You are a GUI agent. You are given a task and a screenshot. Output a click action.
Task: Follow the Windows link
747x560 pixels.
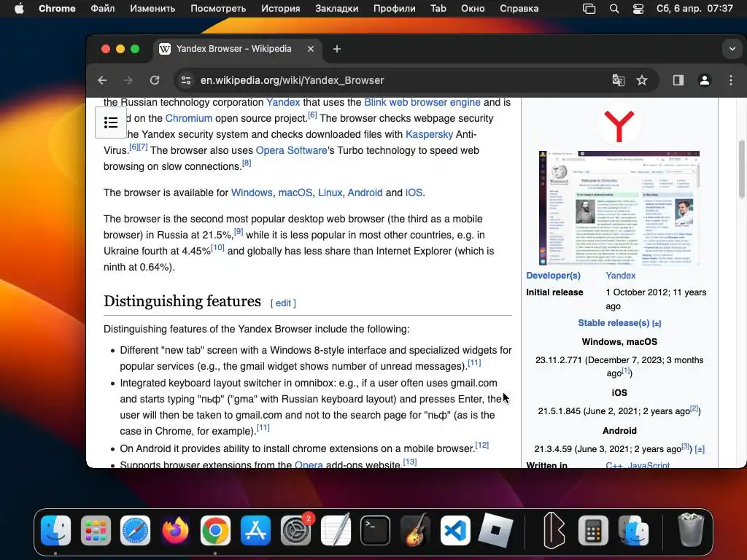pos(252,192)
